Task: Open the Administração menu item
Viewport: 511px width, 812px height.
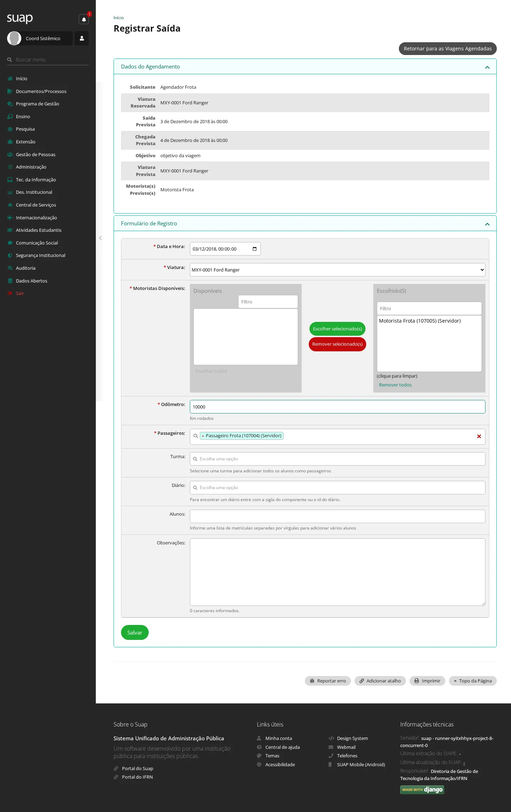Action: pyautogui.click(x=31, y=167)
